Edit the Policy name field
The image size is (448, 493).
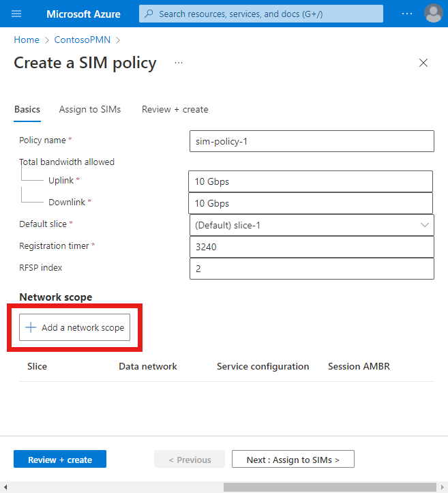point(312,141)
